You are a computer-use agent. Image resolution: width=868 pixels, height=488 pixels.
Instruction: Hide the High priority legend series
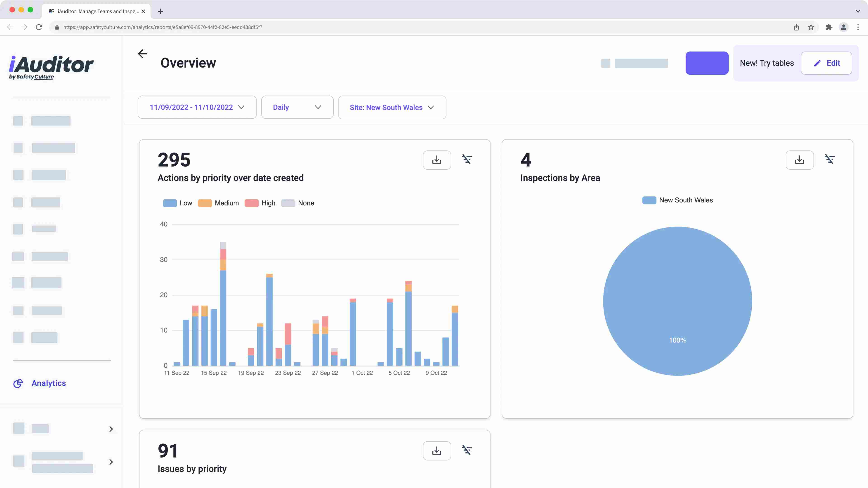coord(260,203)
